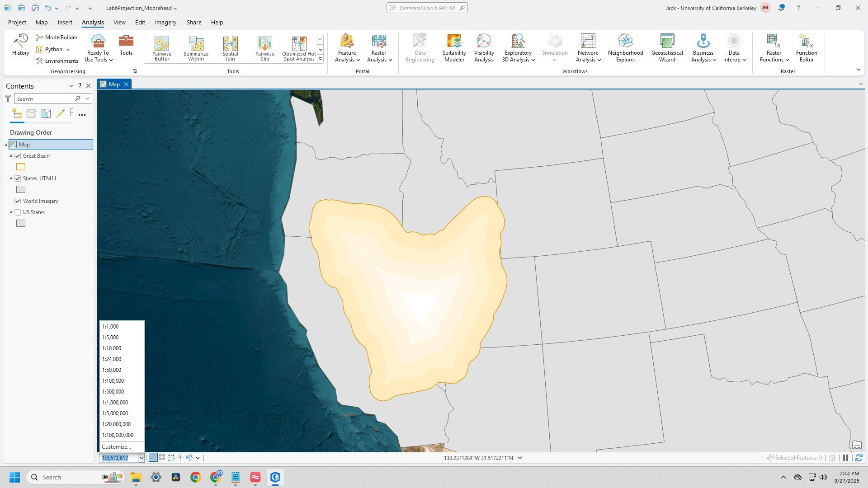Click the Great Basin yellow symbol swatch
Screen dimensions: 868x488
(21, 167)
